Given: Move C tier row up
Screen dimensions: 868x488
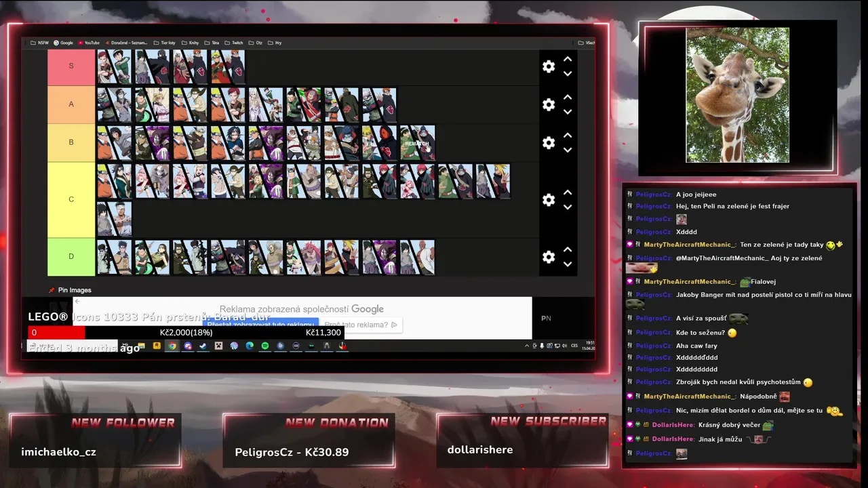Looking at the screenshot, I should (x=568, y=192).
